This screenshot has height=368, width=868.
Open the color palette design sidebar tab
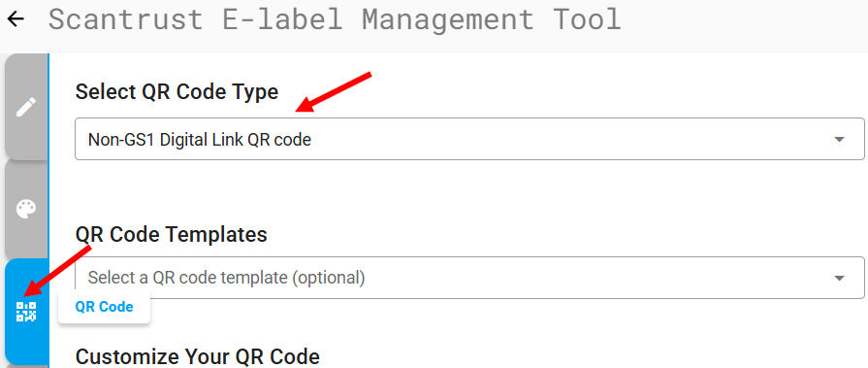pos(26,210)
